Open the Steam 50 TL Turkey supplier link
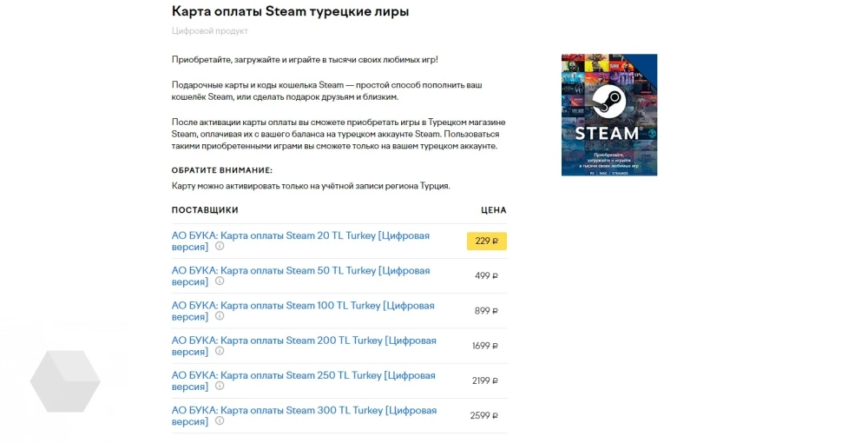Screen dimensions: 868x443 [300, 270]
